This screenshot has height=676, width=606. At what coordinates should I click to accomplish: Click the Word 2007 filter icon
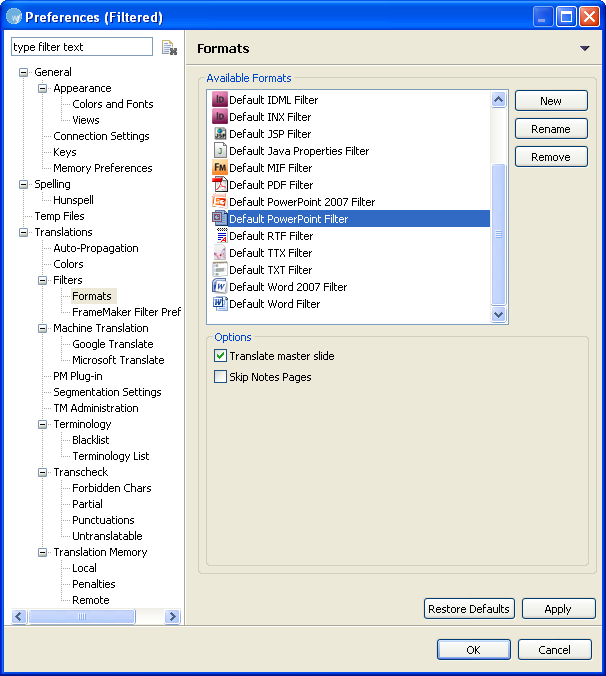coord(220,287)
